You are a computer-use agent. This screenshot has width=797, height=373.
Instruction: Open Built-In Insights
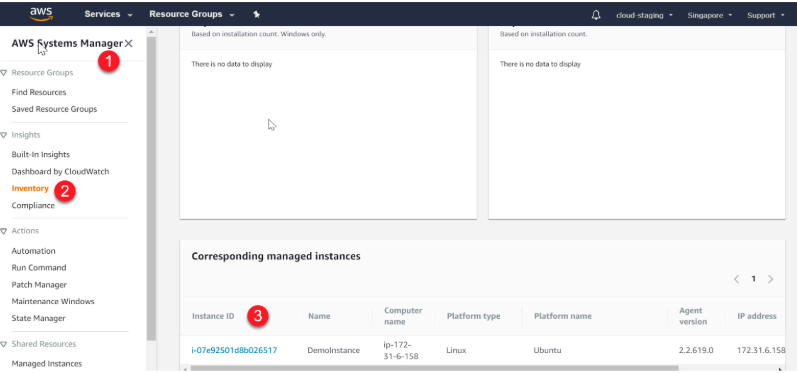(41, 154)
